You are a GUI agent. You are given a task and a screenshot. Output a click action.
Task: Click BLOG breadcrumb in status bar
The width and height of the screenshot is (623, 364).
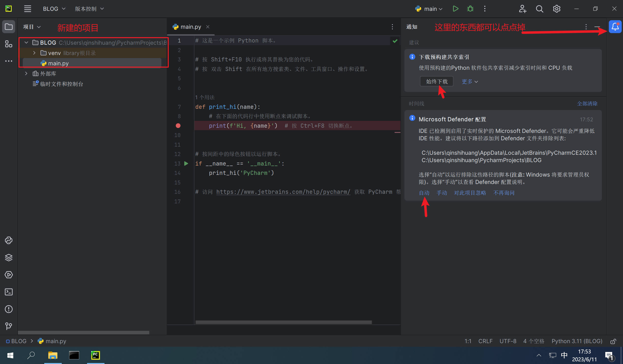(16, 341)
